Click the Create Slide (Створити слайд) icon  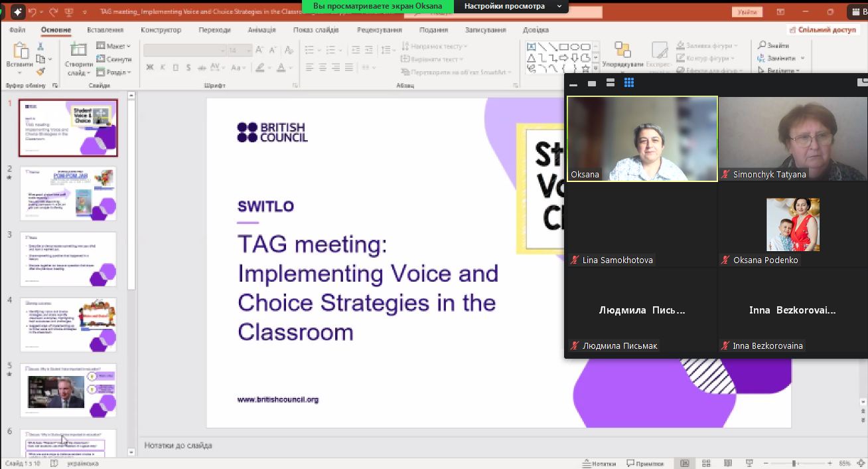click(x=78, y=50)
